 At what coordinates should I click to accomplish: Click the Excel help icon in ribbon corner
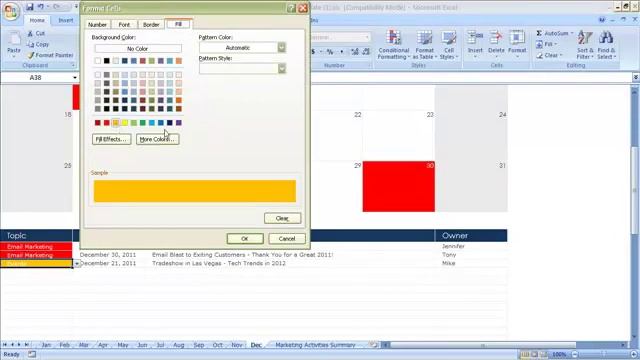click(x=602, y=20)
